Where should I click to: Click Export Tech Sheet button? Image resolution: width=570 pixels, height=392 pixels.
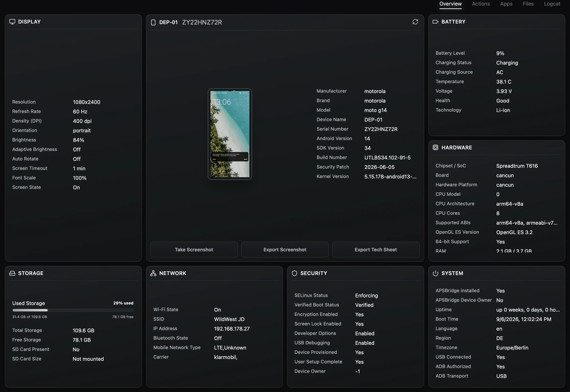[376, 250]
